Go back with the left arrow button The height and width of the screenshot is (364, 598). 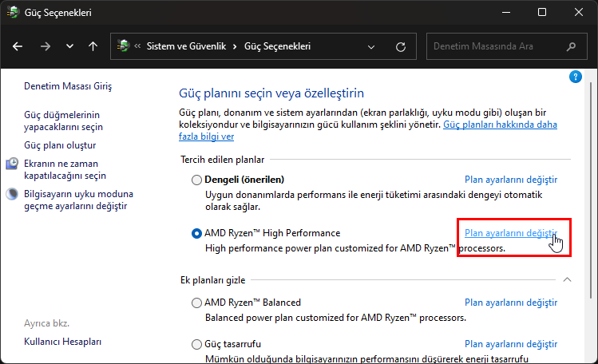[18, 46]
